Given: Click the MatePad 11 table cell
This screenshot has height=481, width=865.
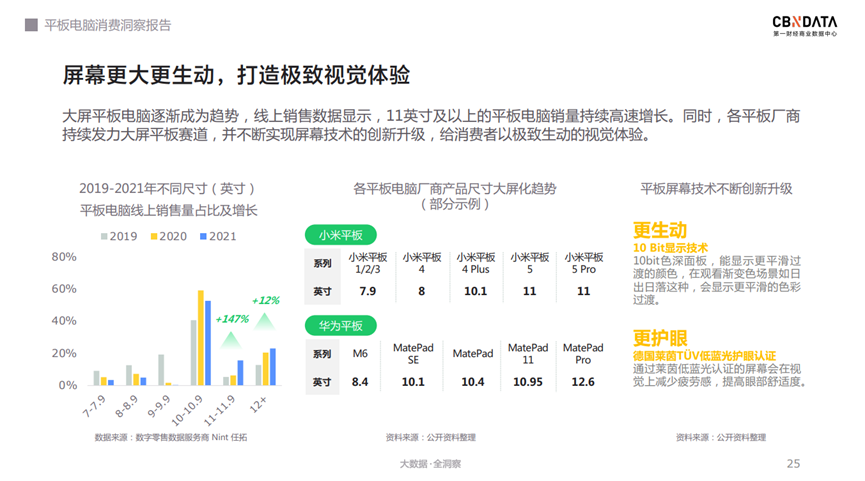Looking at the screenshot, I should click(x=528, y=354).
